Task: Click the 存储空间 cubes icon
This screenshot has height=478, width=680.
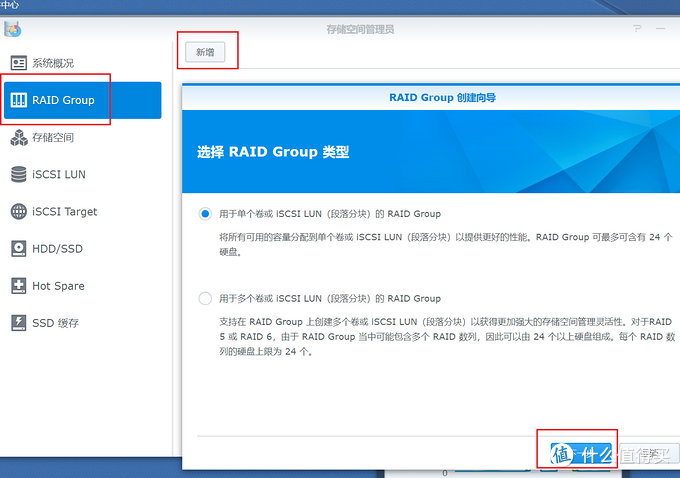Action: (19, 138)
